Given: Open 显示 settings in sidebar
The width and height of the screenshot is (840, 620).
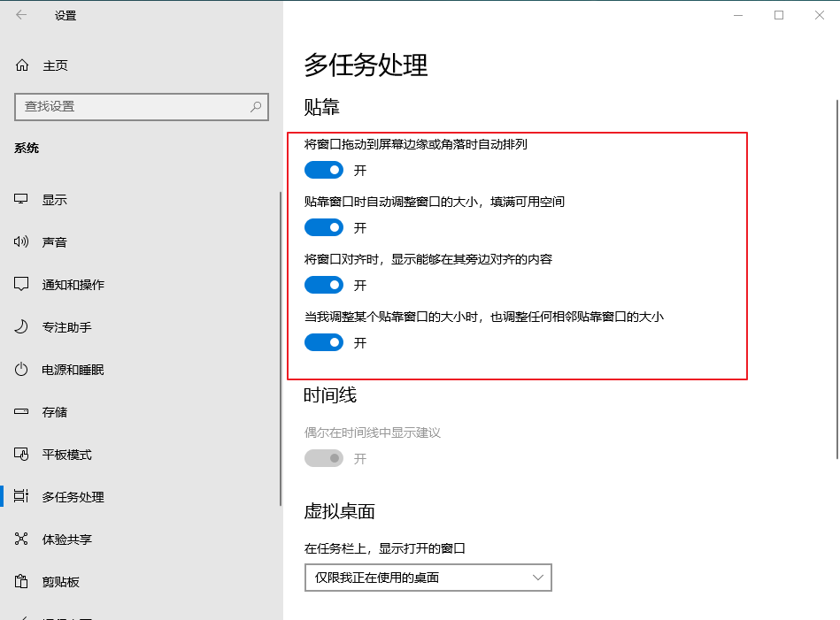Looking at the screenshot, I should (x=55, y=199).
